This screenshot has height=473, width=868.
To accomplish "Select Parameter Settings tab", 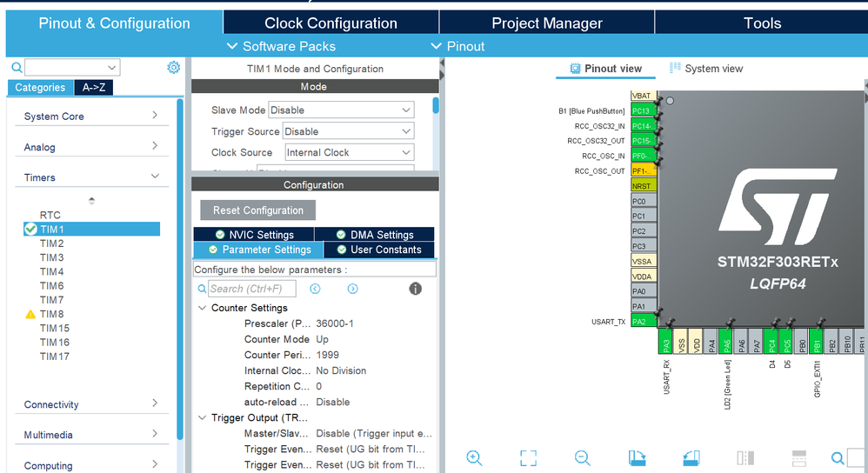I will point(258,250).
